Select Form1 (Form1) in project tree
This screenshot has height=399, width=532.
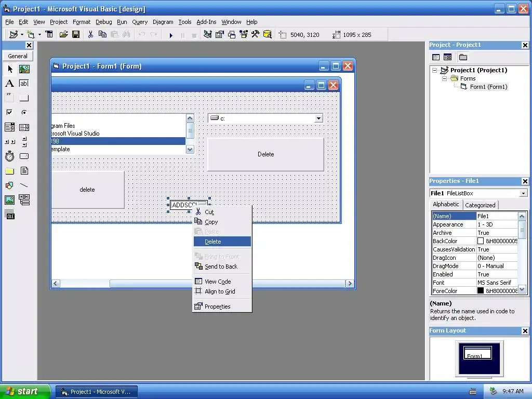(488, 87)
